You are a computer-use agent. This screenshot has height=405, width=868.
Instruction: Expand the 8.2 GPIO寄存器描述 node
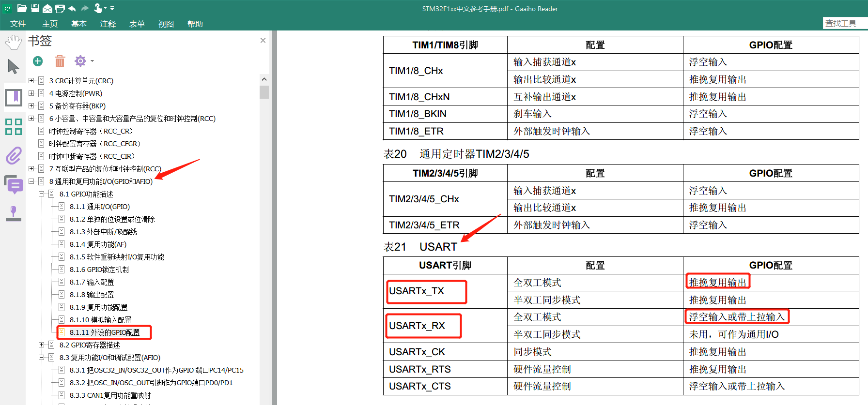pyautogui.click(x=42, y=345)
